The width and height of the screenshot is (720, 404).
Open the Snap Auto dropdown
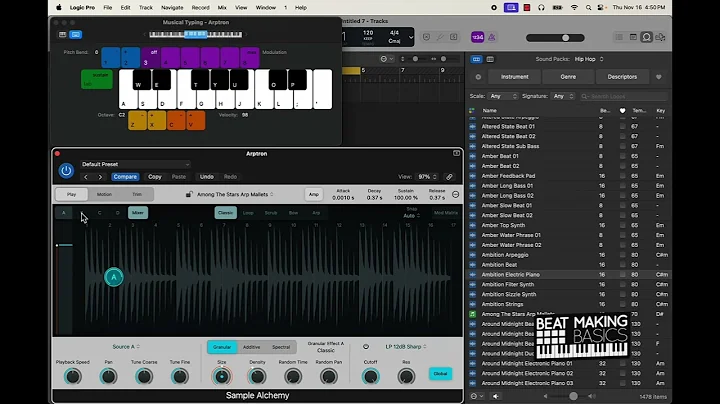tap(412, 216)
